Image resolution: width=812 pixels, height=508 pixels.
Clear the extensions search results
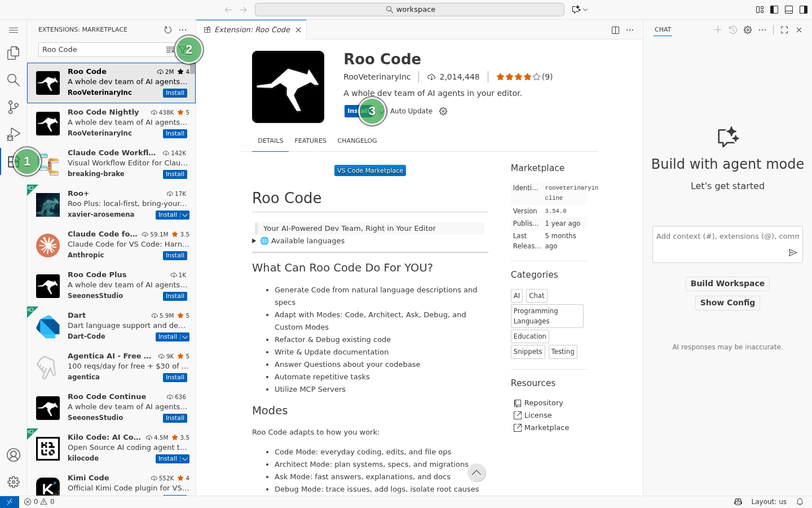click(x=170, y=50)
